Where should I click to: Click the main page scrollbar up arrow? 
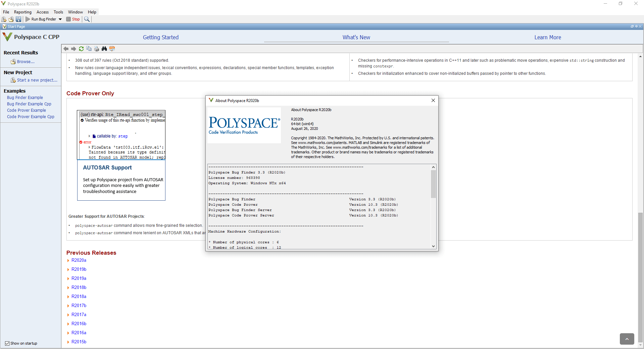coord(640,56)
